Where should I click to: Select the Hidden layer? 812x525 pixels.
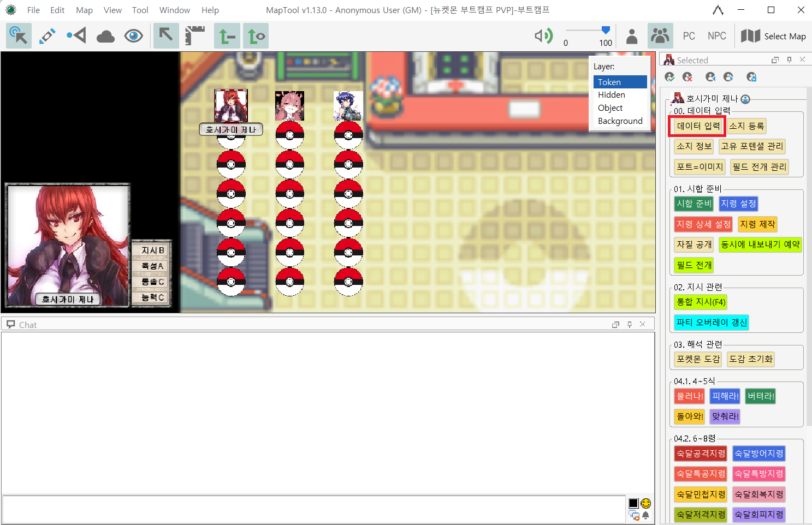(611, 95)
